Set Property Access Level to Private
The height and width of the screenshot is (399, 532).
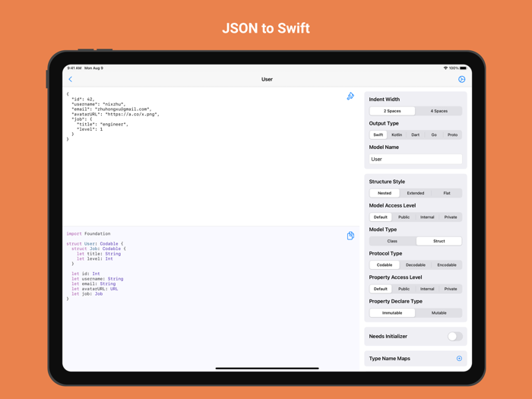pos(451,289)
